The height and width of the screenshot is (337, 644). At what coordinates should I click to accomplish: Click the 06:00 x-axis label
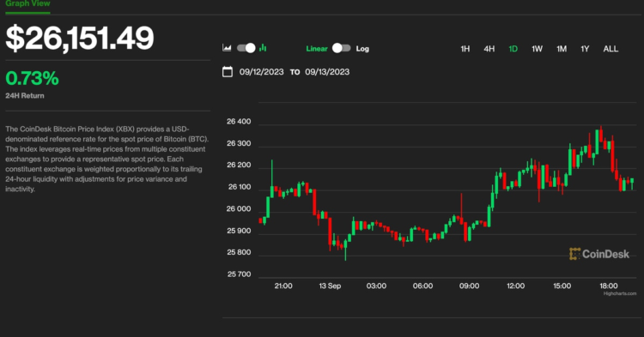point(422,286)
